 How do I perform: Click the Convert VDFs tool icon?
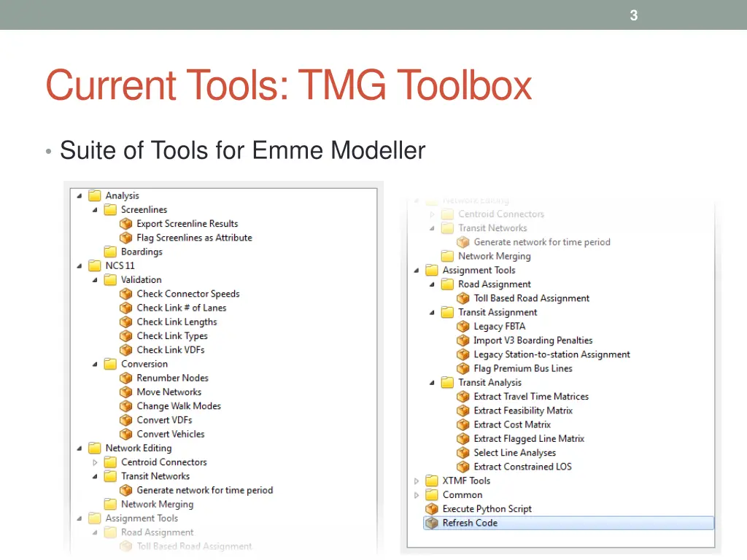[125, 420]
